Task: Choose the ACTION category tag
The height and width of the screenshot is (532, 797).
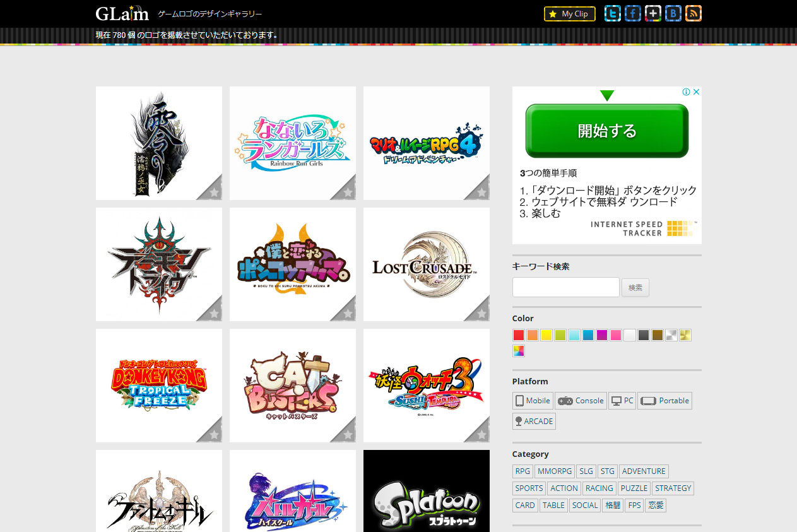Action: pyautogui.click(x=564, y=488)
